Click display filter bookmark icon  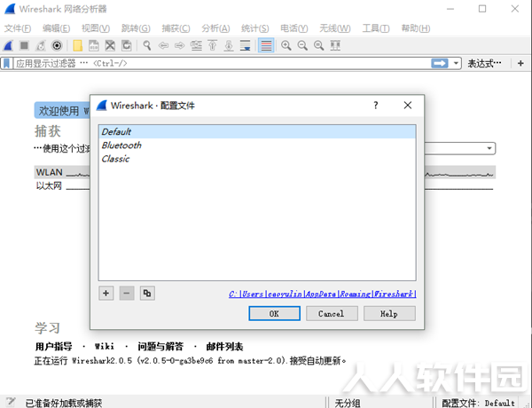click(x=6, y=63)
